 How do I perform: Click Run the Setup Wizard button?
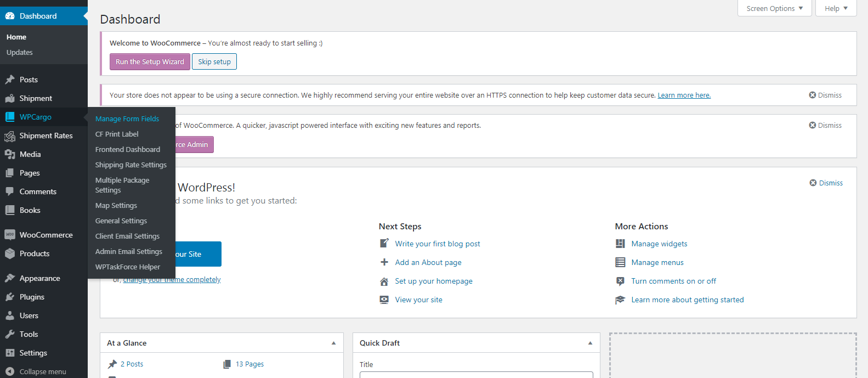click(x=150, y=61)
